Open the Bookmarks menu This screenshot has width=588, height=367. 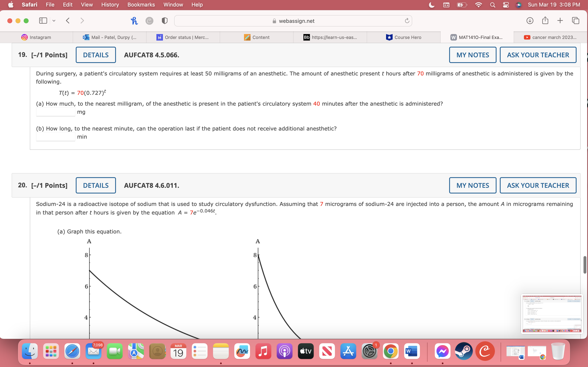(141, 5)
